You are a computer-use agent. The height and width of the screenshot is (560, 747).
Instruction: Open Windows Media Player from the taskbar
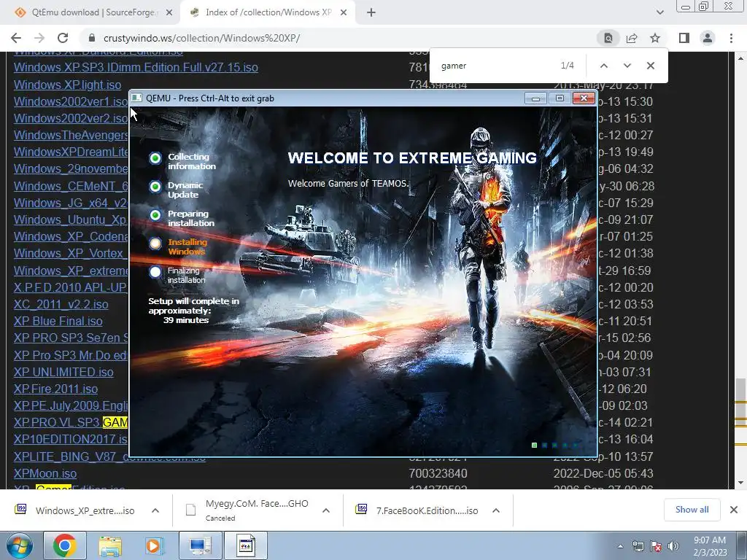154,545
